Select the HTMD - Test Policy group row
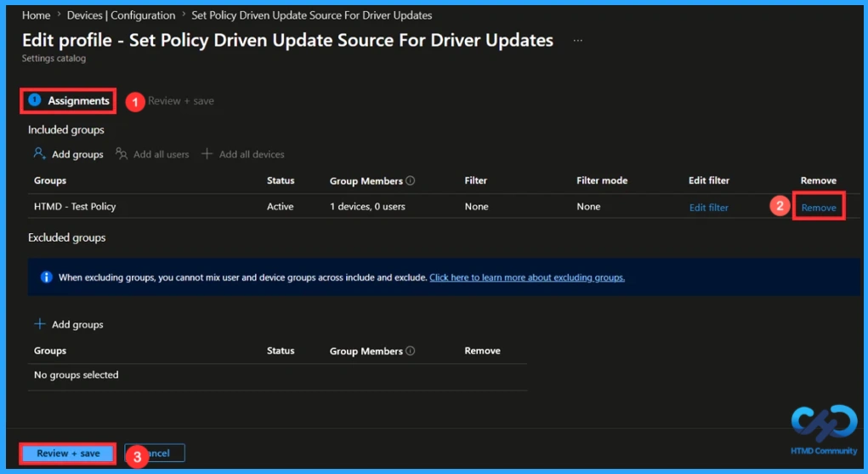 pos(443,206)
